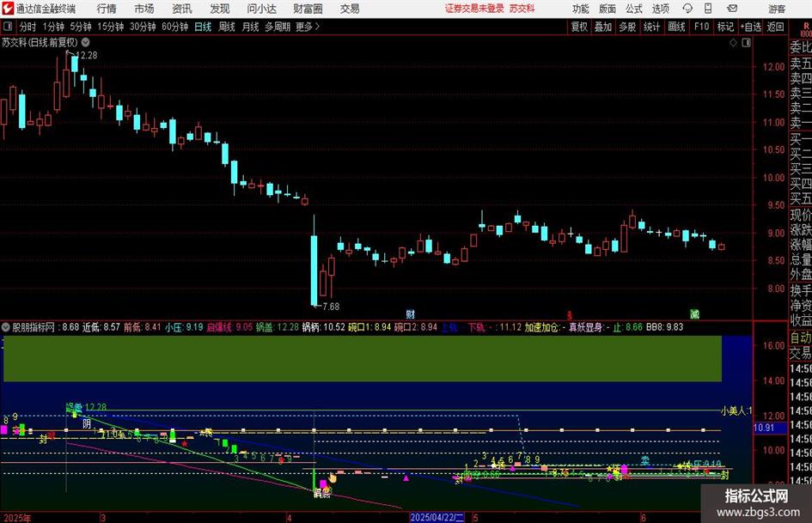
Task: Click the 前低: 8.41 indicator value
Action: (143, 327)
